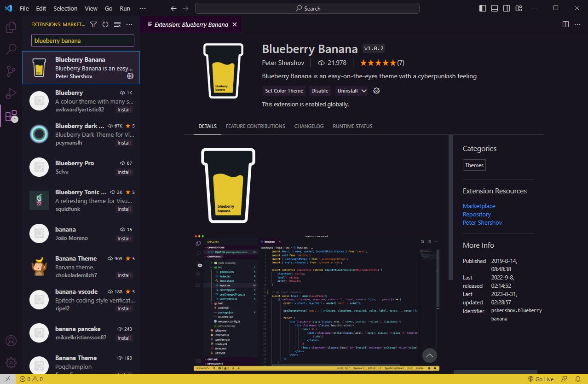The image size is (588, 384).
Task: Open the Explorer view in activity bar
Action: pyautogui.click(x=11, y=27)
